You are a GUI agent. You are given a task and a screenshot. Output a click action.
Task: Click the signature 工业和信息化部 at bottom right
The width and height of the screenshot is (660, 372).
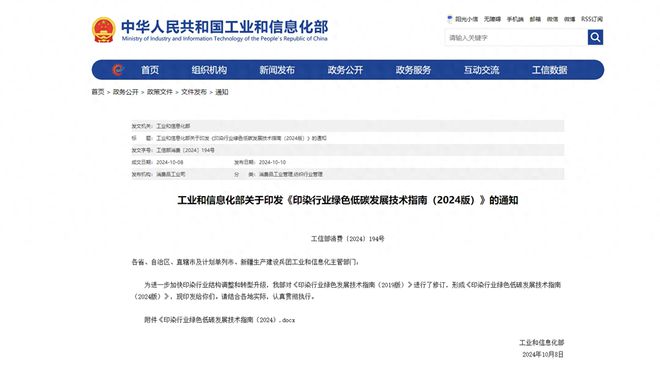[541, 343]
